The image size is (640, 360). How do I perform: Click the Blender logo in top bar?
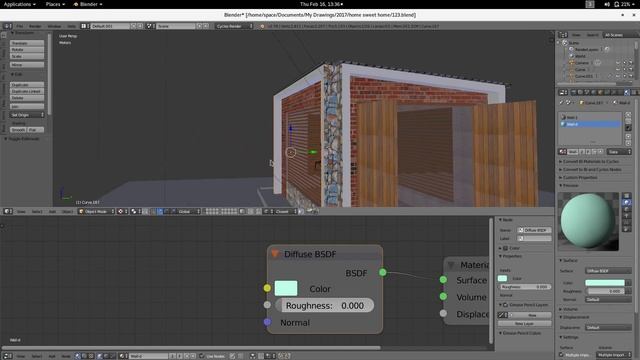76,4
